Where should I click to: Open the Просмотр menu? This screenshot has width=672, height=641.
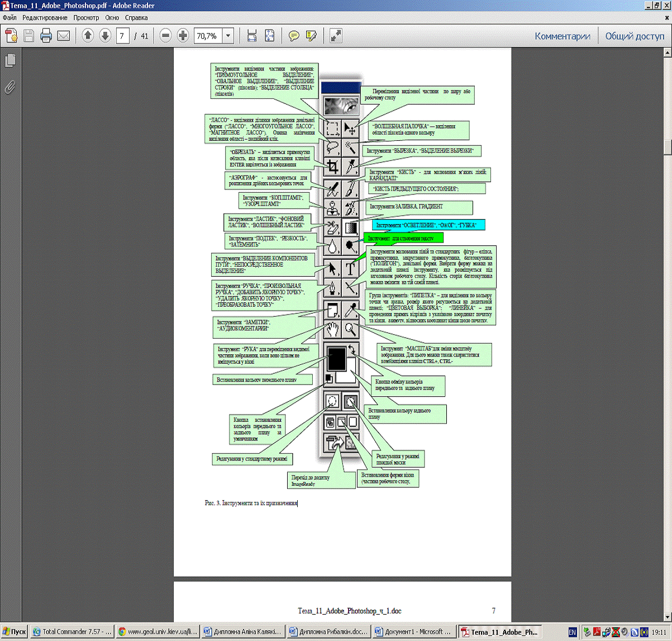pos(86,18)
